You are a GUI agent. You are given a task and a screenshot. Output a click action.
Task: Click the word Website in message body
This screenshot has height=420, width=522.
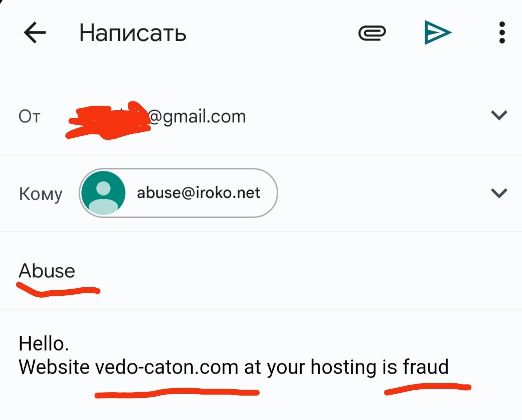pyautogui.click(x=54, y=367)
